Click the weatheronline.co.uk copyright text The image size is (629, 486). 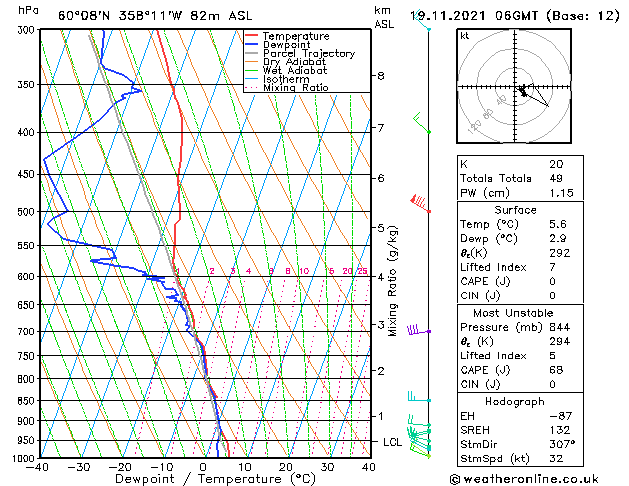pos(524,479)
